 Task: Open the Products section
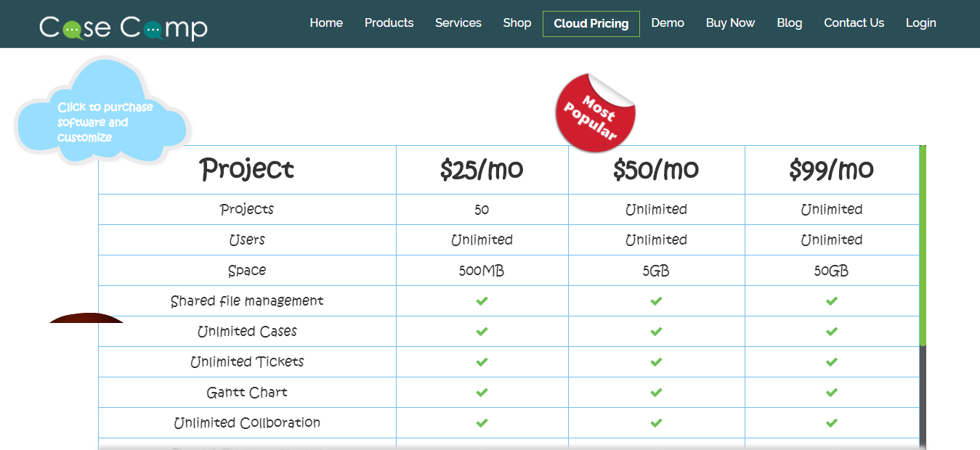389,22
